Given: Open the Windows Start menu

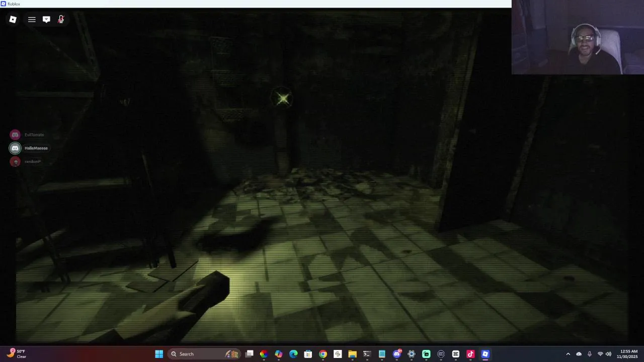Looking at the screenshot, I should (x=159, y=354).
